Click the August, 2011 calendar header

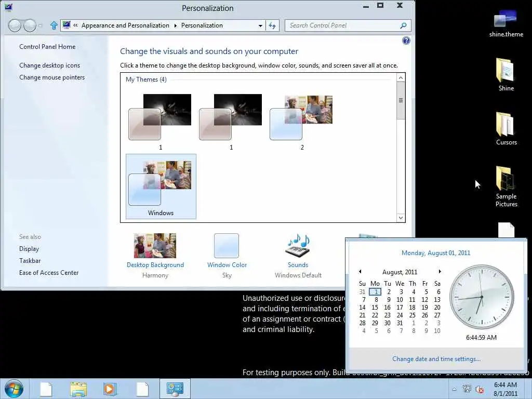click(x=400, y=272)
